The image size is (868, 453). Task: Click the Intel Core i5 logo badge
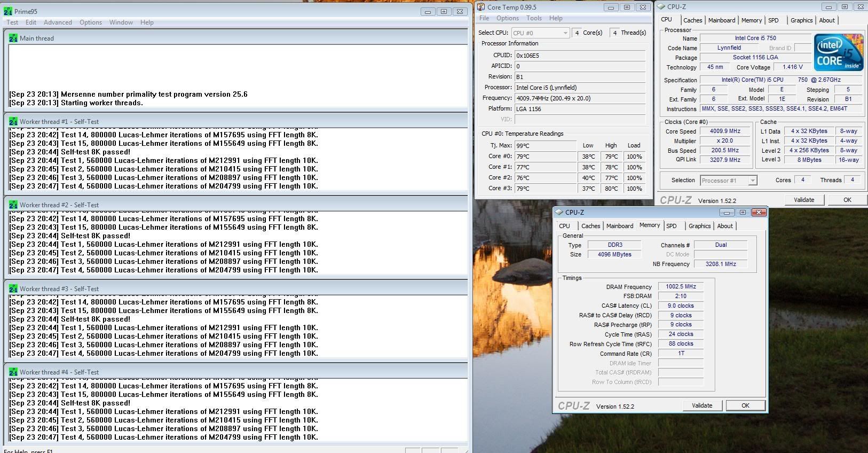(838, 52)
